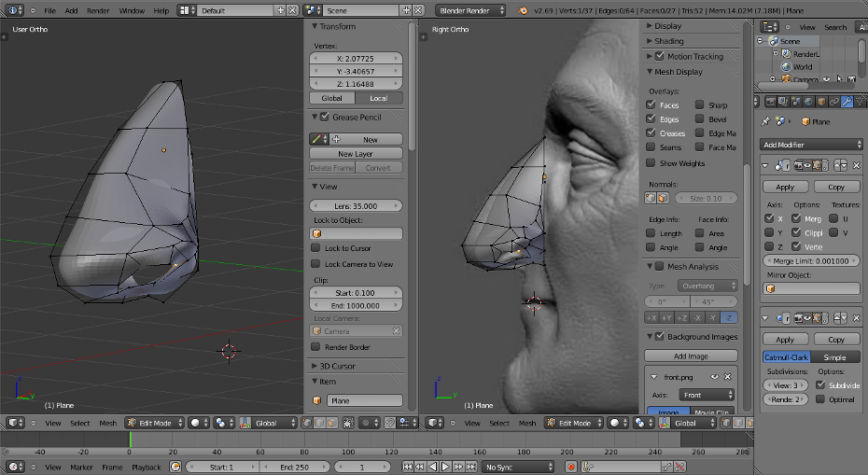Click face select mode in left viewport header
This screenshot has width=868, height=475.
332,423
